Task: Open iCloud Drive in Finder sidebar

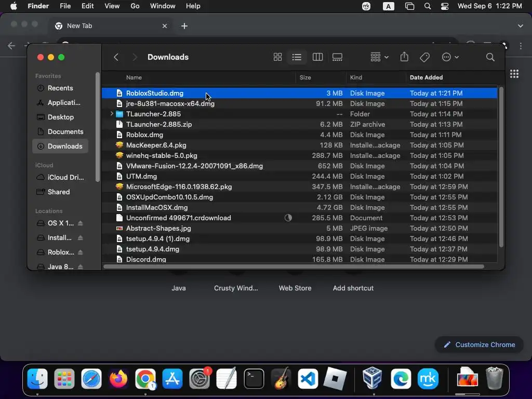Action: click(x=60, y=178)
